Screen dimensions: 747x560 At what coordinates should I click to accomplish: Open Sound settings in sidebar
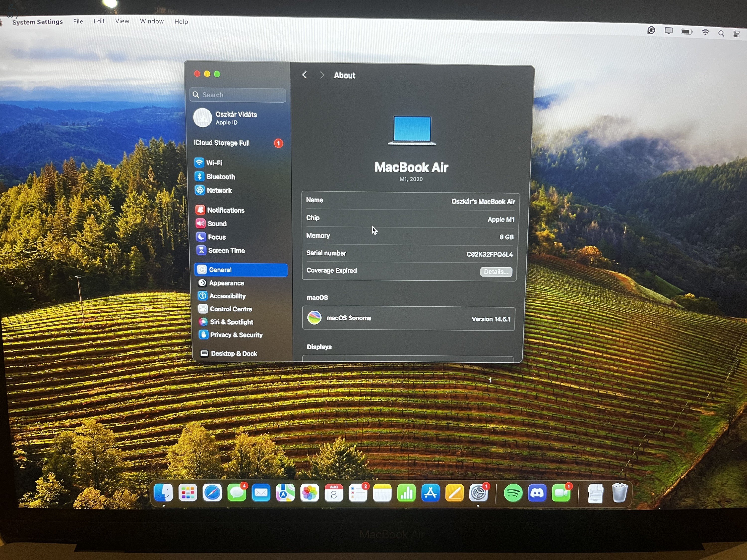tap(211, 224)
